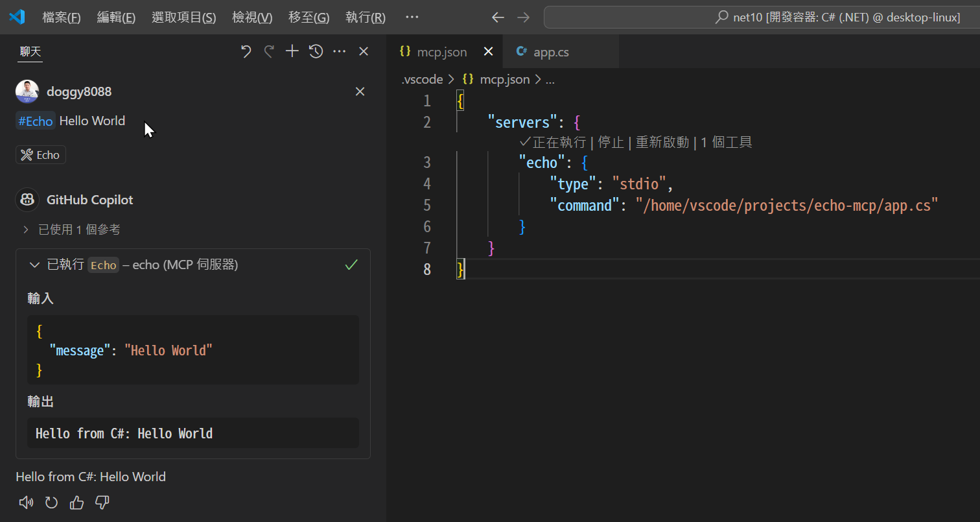Click the 重新啟動 code lens link

[662, 143]
